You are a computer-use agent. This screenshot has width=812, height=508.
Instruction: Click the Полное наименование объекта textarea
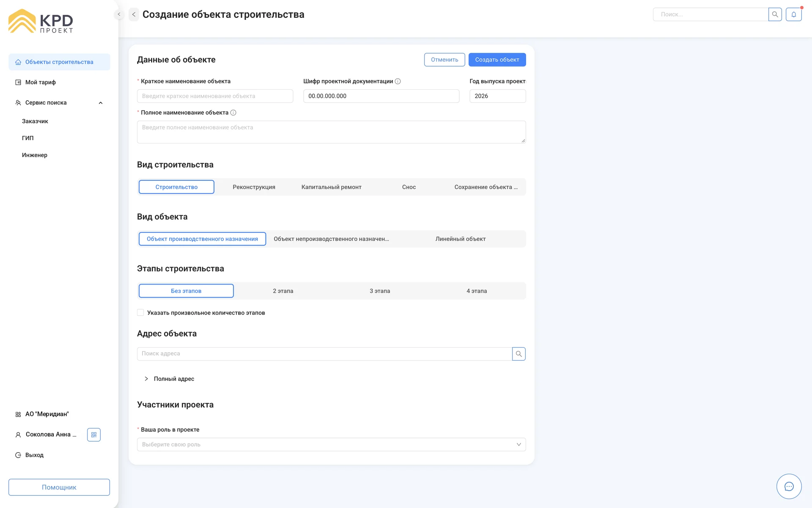point(331,132)
